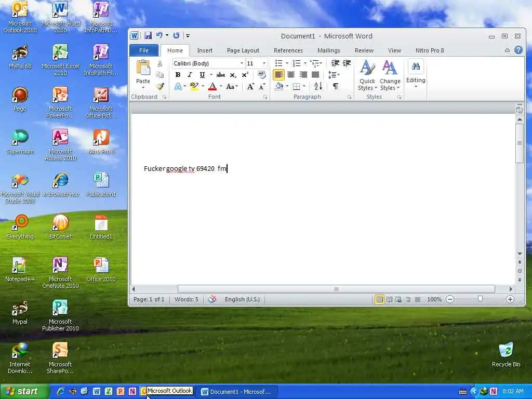The height and width of the screenshot is (399, 532).
Task: Click the Undo arrow icon
Action: coord(159,35)
